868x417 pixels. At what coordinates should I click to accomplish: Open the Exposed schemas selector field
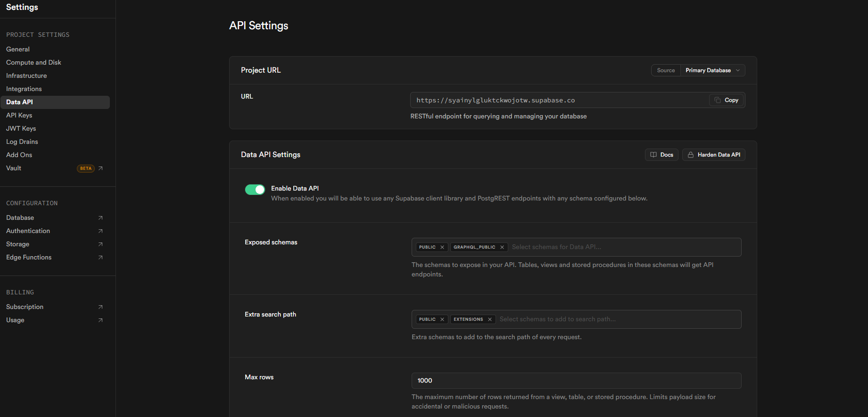[x=622, y=247]
